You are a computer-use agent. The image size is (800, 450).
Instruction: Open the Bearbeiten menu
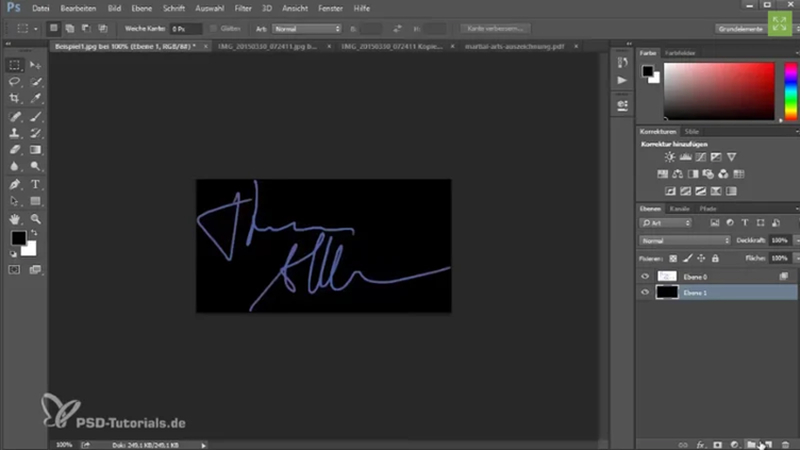point(78,9)
